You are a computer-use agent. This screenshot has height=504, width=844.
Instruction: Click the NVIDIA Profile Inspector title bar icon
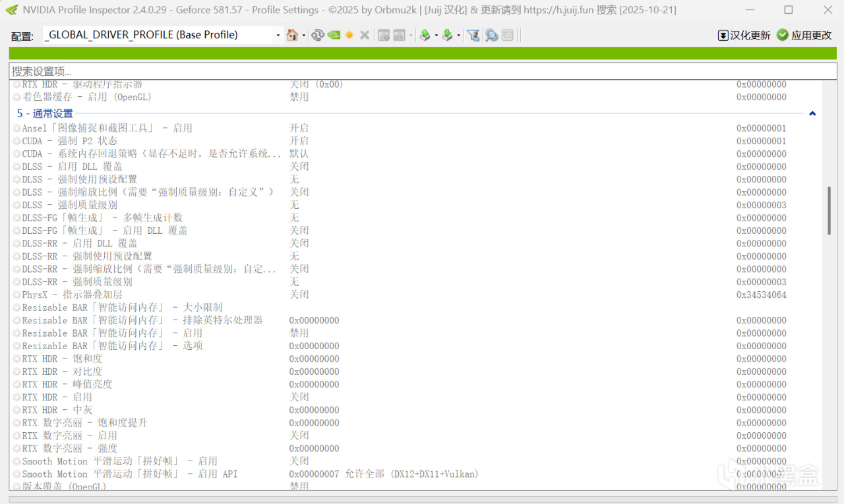coord(11,10)
